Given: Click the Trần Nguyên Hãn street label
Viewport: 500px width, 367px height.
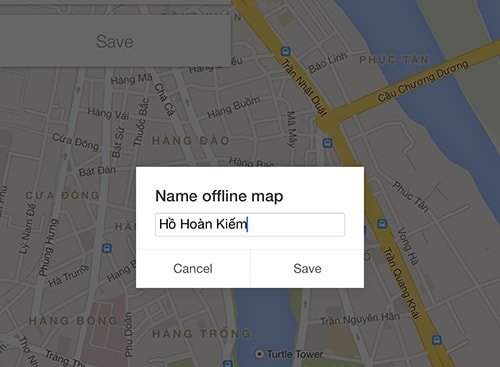Looking at the screenshot, I should (360, 319).
